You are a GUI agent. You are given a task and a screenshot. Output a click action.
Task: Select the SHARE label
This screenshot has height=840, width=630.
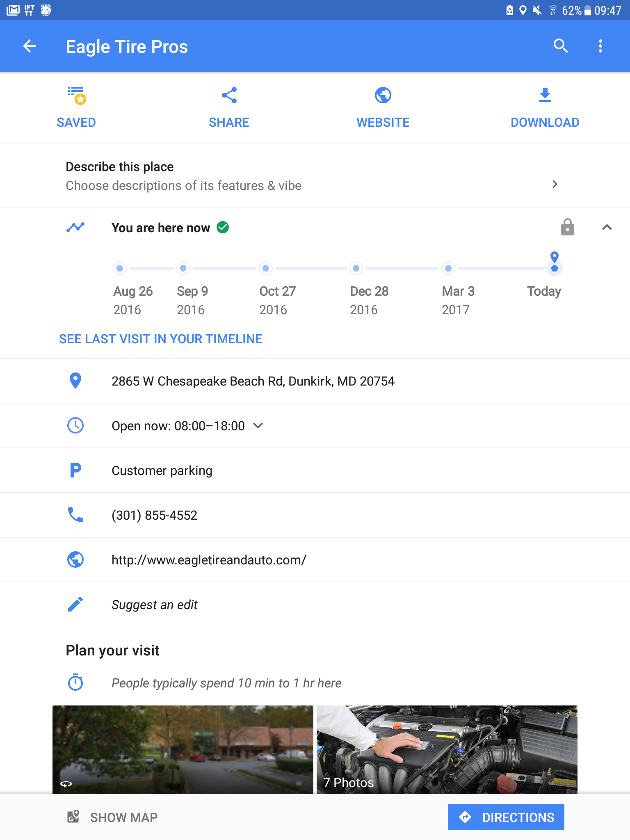point(229,122)
